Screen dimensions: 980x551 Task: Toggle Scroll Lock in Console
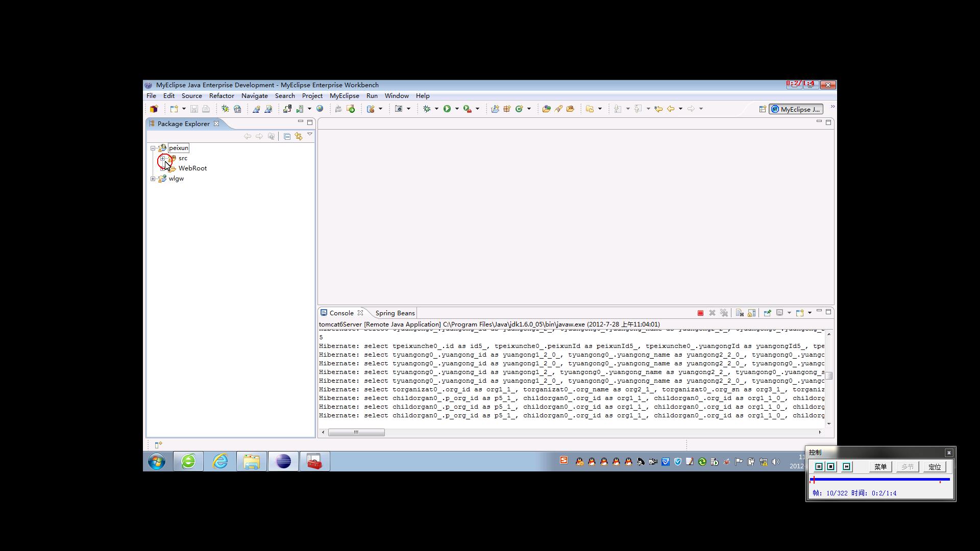751,313
